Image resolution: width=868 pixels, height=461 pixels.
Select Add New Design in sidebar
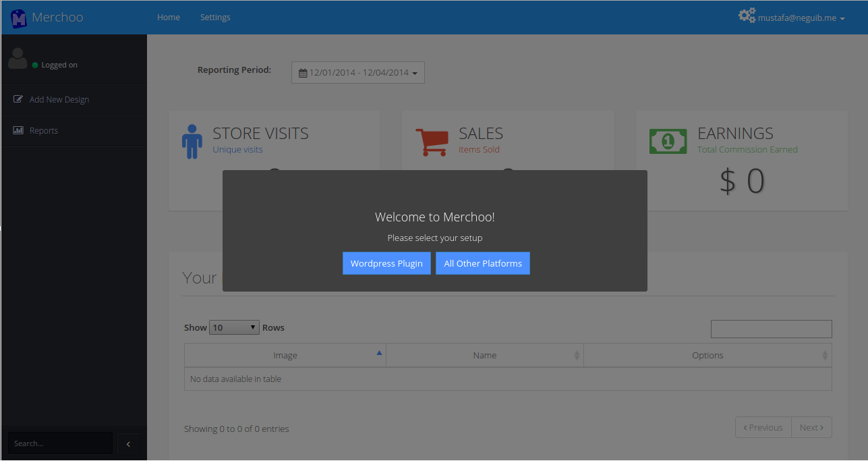click(x=74, y=99)
